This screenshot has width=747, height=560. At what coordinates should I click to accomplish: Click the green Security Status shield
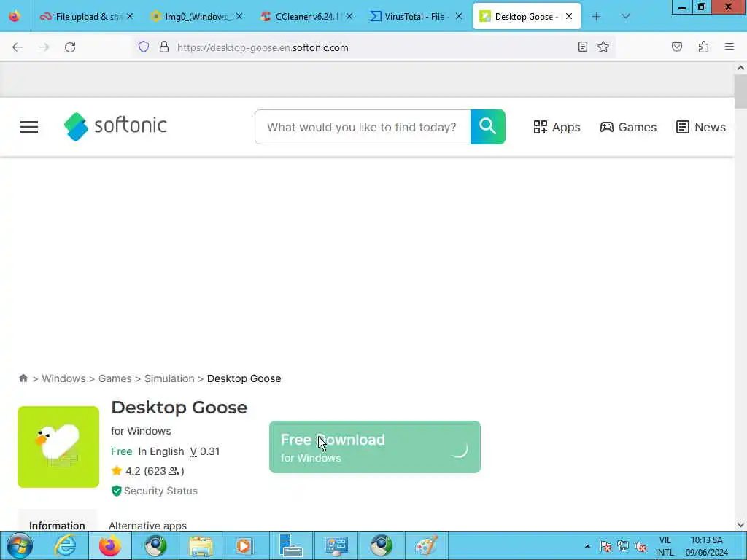116,491
